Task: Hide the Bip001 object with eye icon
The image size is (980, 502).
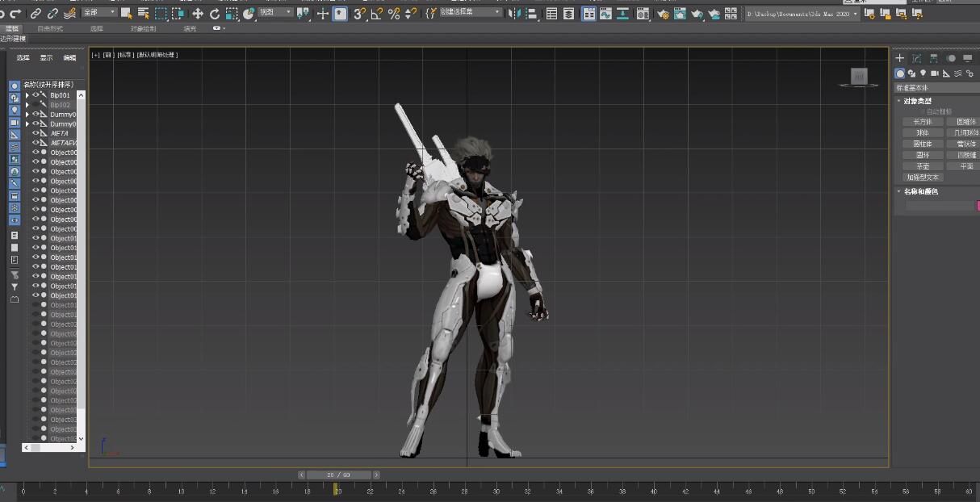Action: 36,95
